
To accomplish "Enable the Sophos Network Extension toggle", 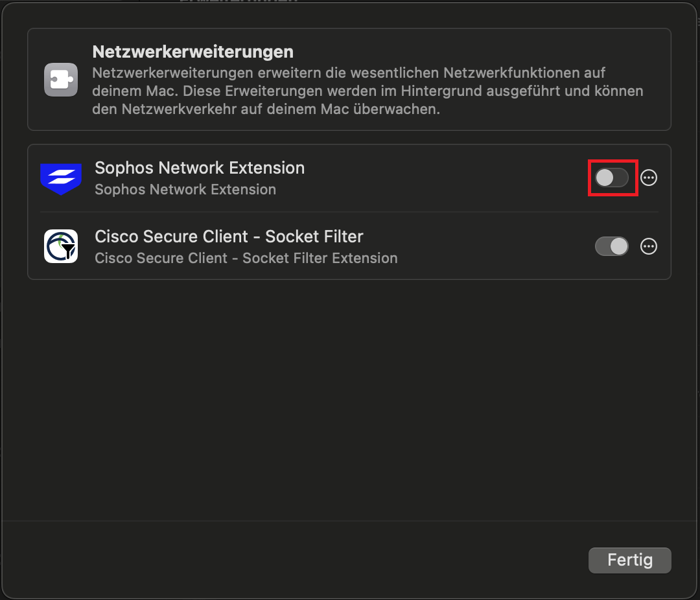I will click(x=612, y=178).
